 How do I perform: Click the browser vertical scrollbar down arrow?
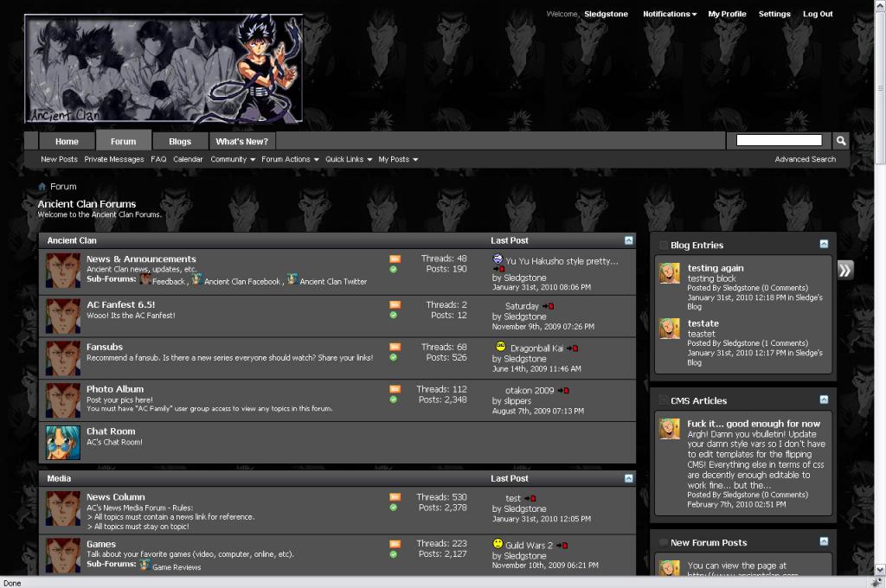tap(880, 569)
